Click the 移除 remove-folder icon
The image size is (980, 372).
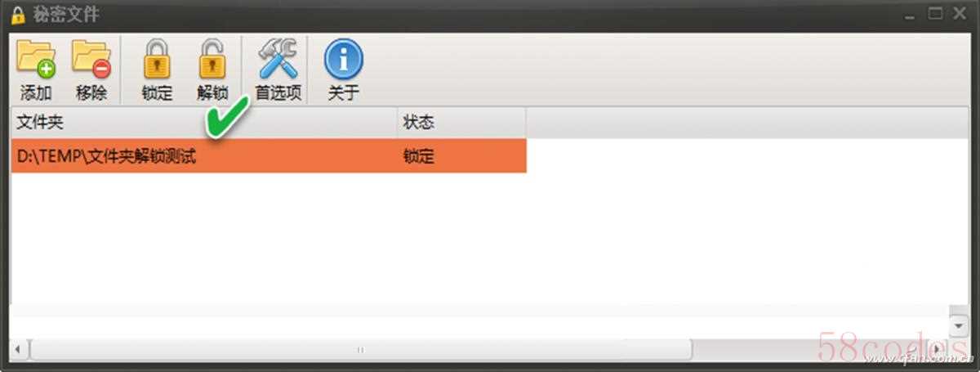coord(91,61)
